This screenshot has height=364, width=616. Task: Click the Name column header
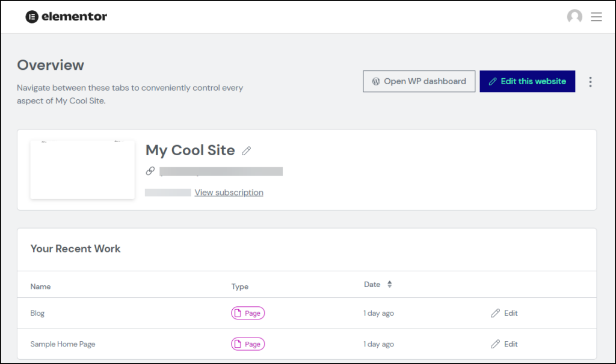[40, 286]
